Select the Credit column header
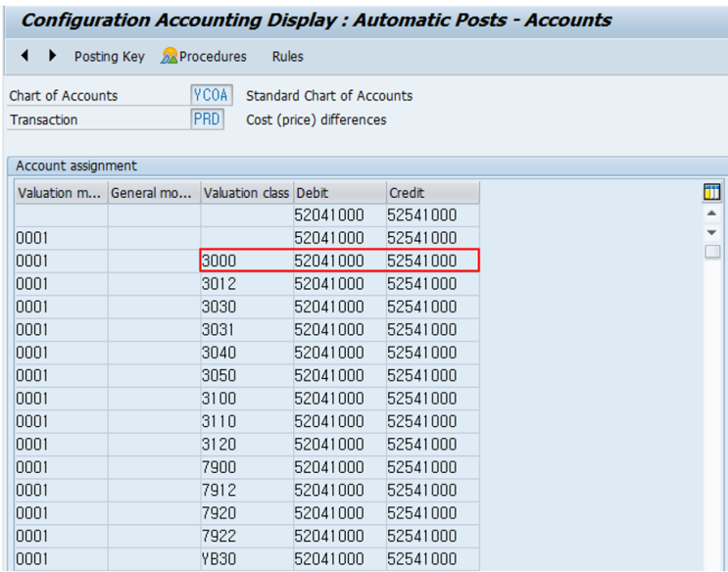Image resolution: width=728 pixels, height=572 pixels. (x=433, y=193)
